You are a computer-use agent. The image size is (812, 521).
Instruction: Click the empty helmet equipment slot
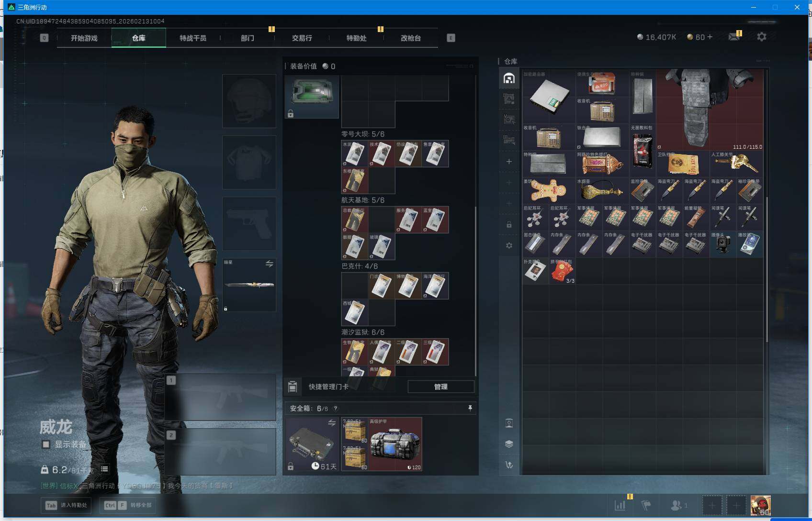(x=249, y=101)
